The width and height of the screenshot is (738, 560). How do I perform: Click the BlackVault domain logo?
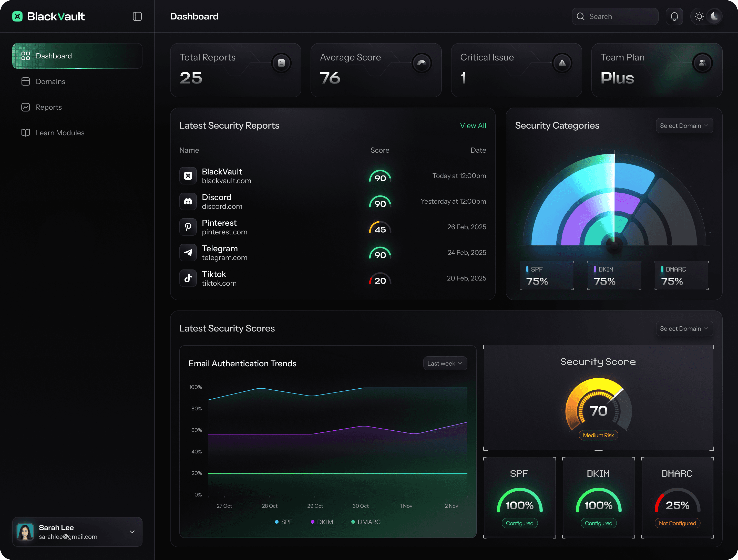click(x=188, y=176)
